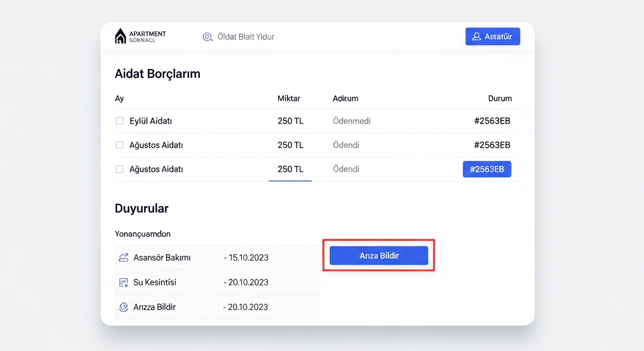Image resolution: width=644 pixels, height=351 pixels.
Task: Click the Ay column header
Action: 119,98
